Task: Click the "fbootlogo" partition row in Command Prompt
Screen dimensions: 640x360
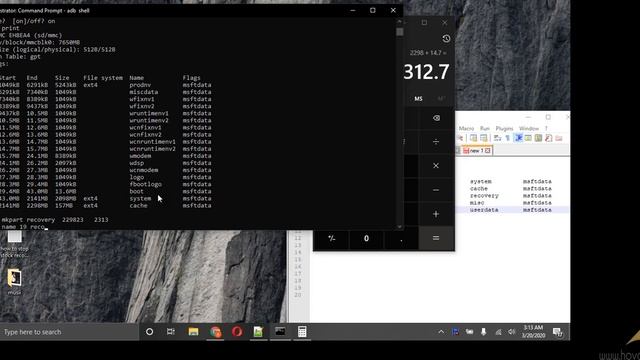Action: pos(106,184)
